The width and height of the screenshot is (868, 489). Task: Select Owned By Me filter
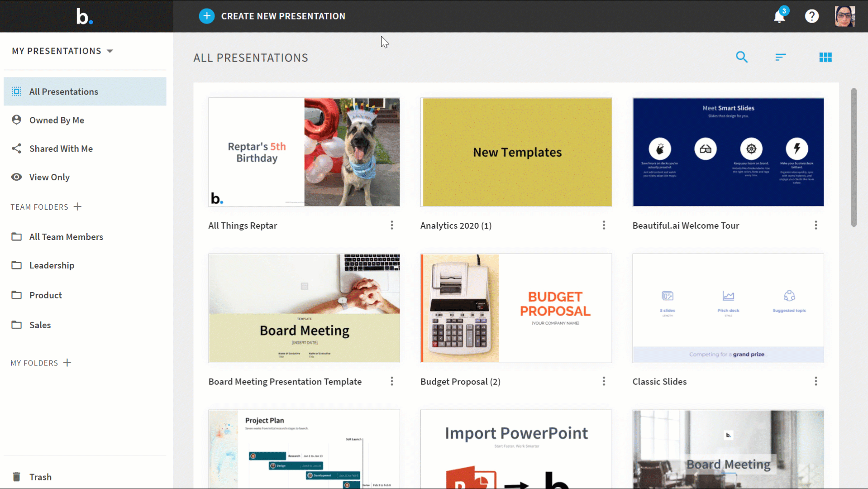point(85,120)
